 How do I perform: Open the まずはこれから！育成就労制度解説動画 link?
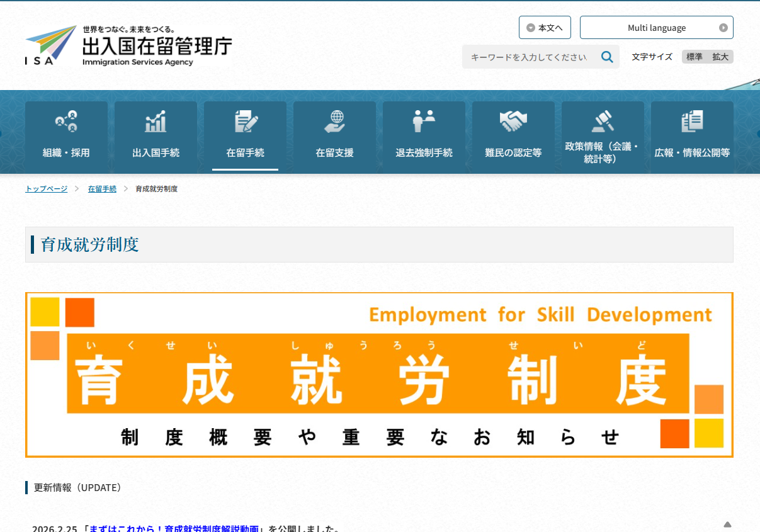pyautogui.click(x=174, y=528)
